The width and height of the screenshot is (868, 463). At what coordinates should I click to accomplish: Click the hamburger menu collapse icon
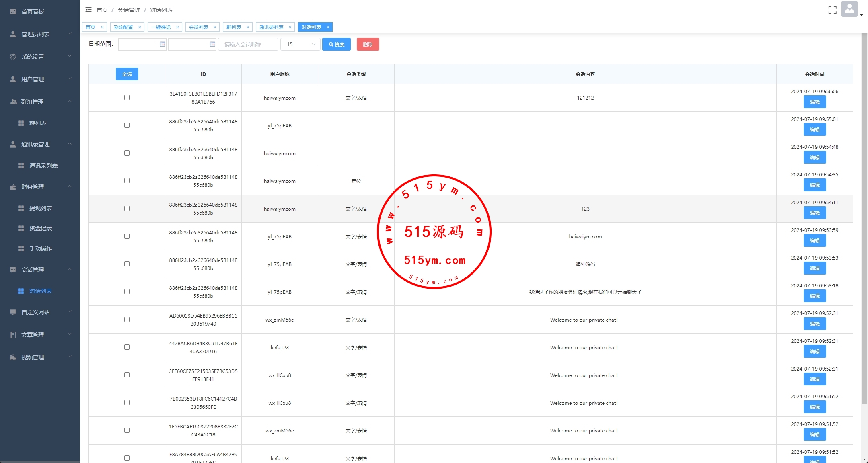88,10
